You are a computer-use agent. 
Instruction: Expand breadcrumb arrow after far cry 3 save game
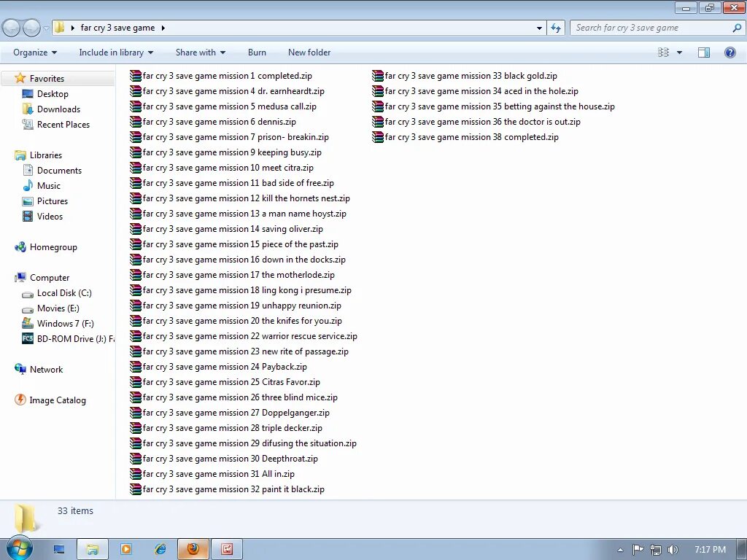(x=163, y=28)
